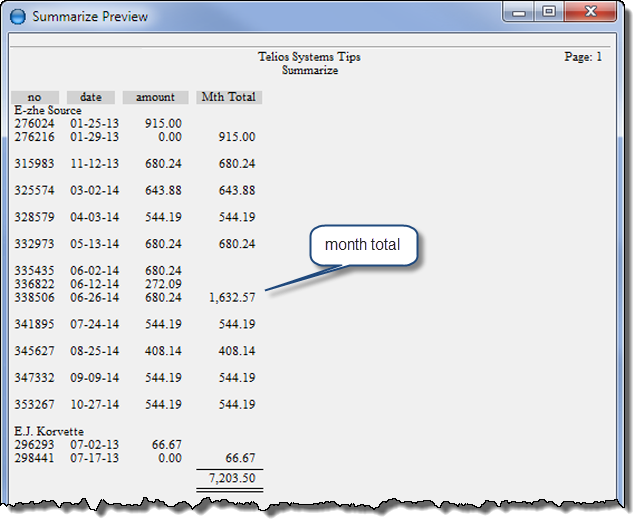
Task: Close the Summarize Preview window
Action: coord(590,13)
